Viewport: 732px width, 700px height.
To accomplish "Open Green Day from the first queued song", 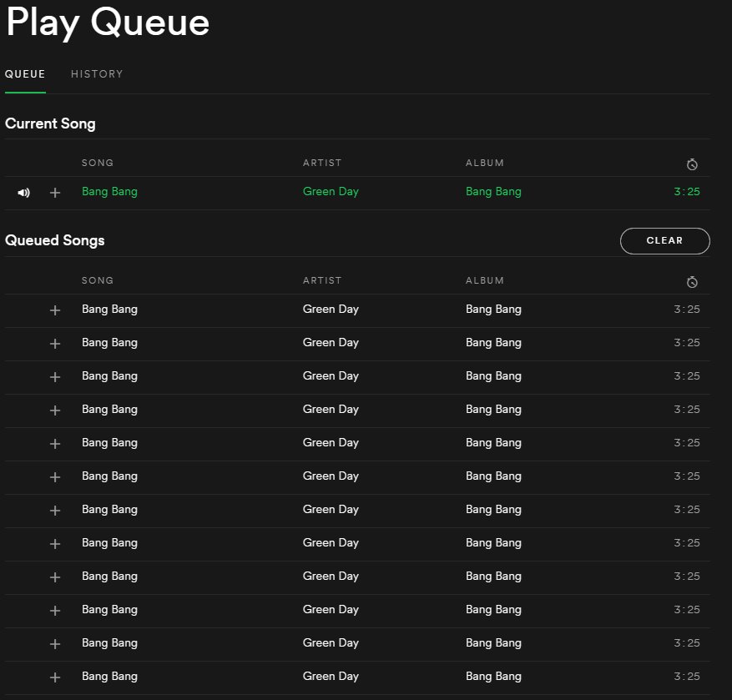I will pyautogui.click(x=331, y=310).
